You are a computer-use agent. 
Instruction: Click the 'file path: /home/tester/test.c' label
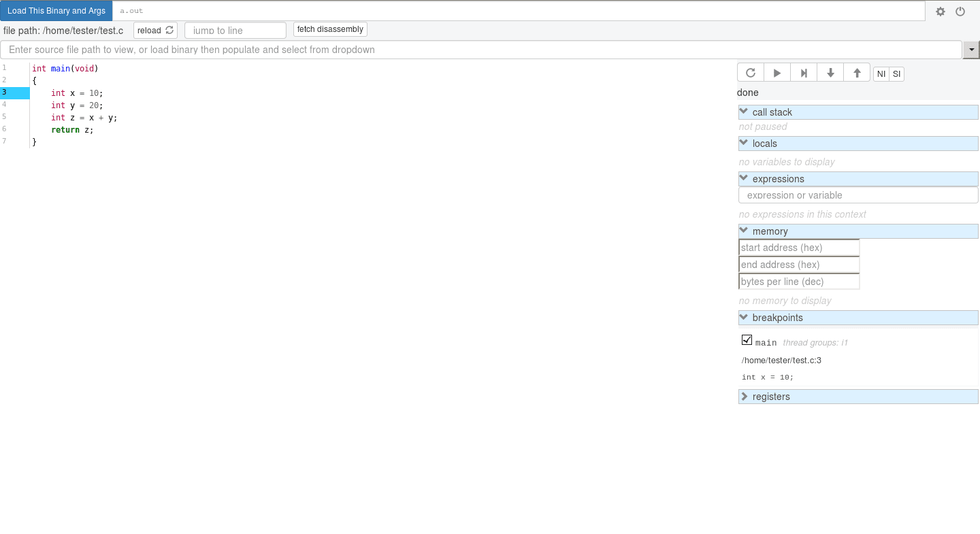(63, 31)
